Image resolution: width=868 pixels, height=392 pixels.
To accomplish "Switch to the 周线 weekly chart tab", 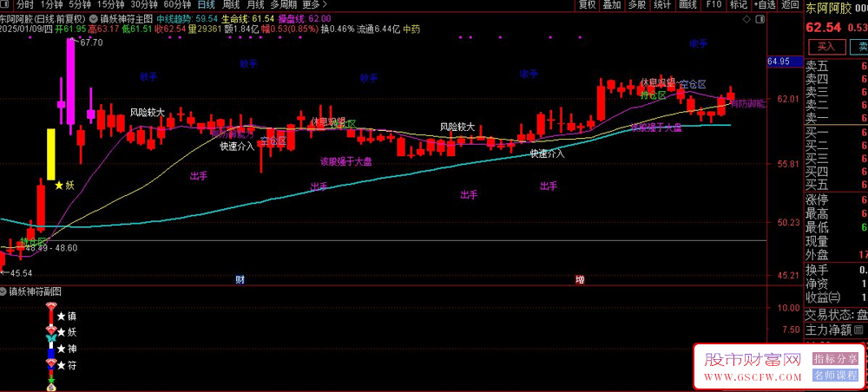I will [x=232, y=4].
